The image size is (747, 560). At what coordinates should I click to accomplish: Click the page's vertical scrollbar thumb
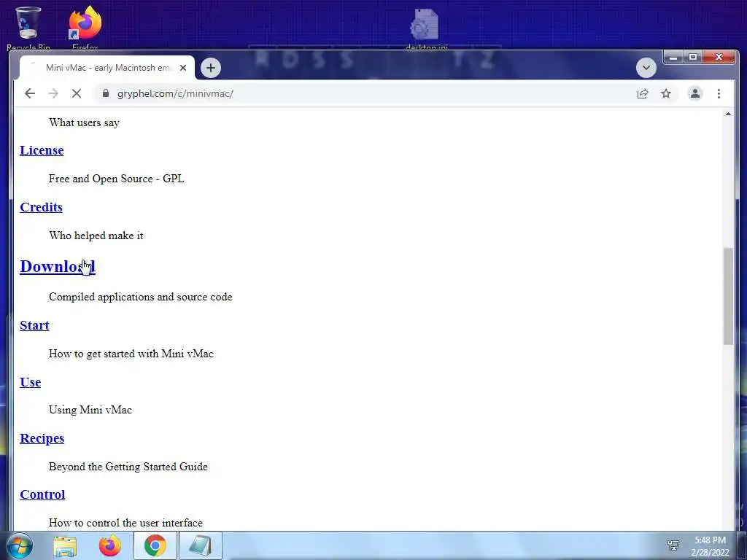click(x=728, y=296)
